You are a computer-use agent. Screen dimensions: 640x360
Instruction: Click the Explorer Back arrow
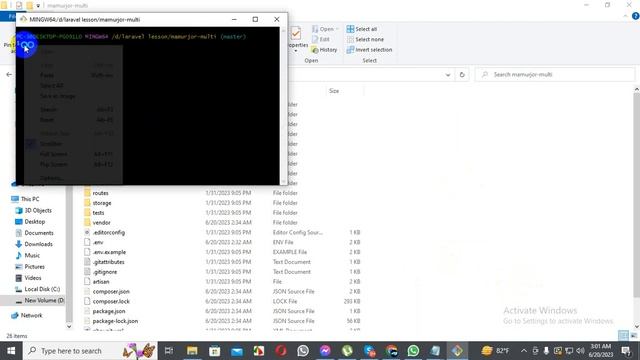point(9,75)
